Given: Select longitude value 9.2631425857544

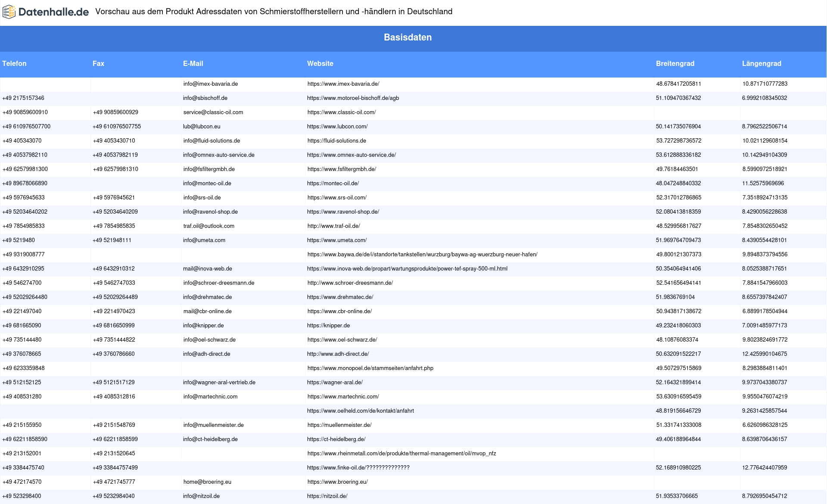Looking at the screenshot, I should tap(765, 411).
